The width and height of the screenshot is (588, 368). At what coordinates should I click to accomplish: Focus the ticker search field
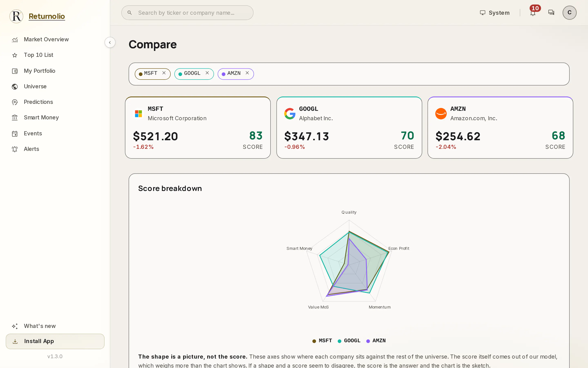187,13
